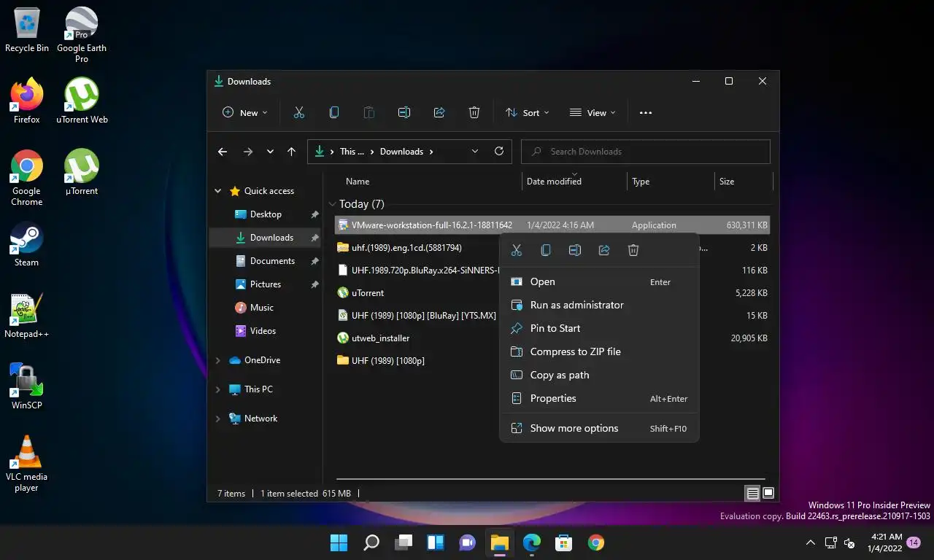The height and width of the screenshot is (560, 934).
Task: Choose Compress to ZIP file
Action: 599,351
